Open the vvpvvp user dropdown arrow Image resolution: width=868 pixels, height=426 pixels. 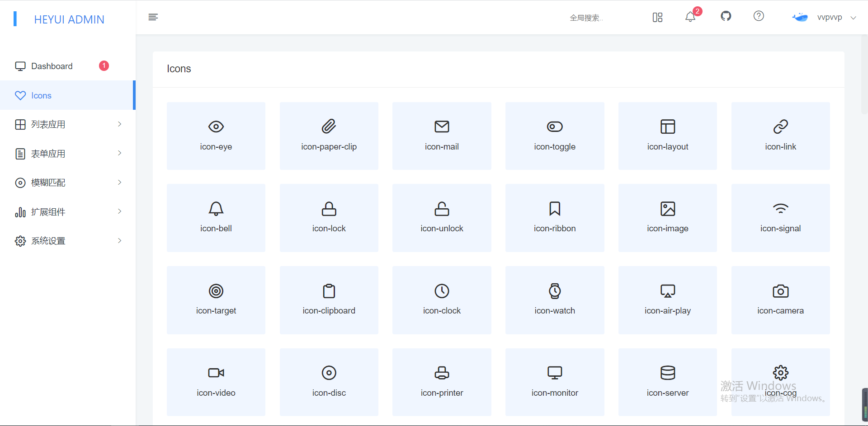854,18
